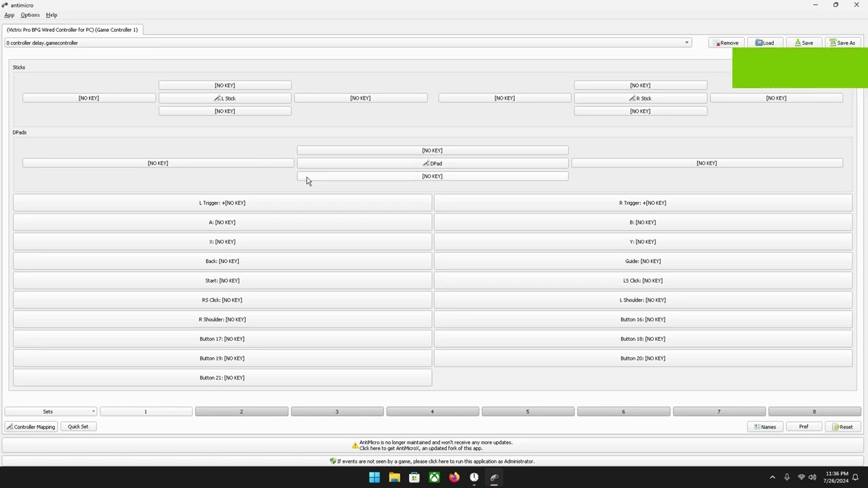Click the Pref button

[x=804, y=427]
